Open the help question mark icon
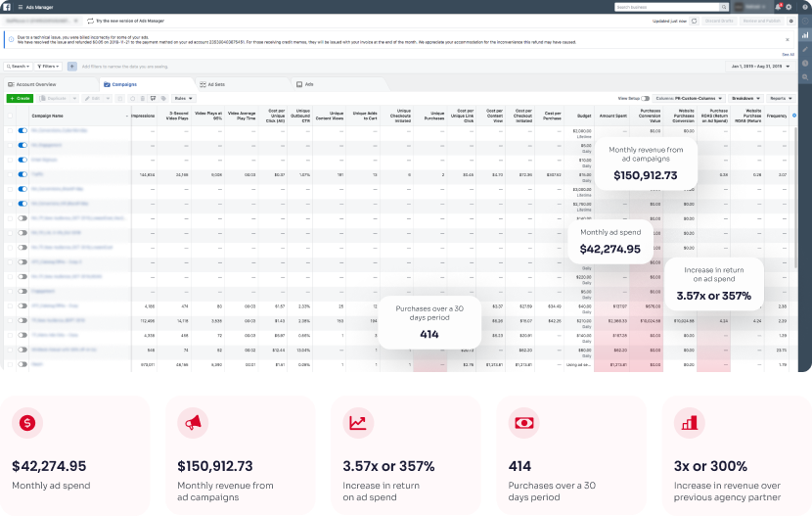 click(804, 7)
